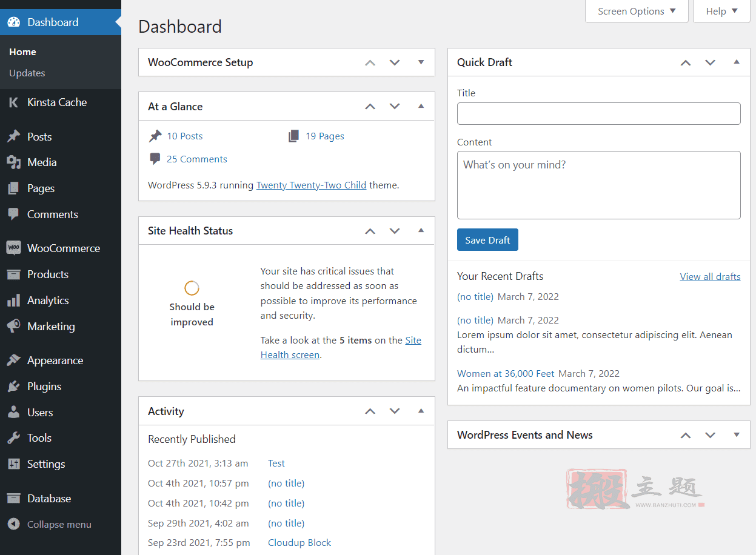Click the Posts pushpin icon in sidebar
Image resolution: width=756 pixels, height=555 pixels.
[x=13, y=137]
